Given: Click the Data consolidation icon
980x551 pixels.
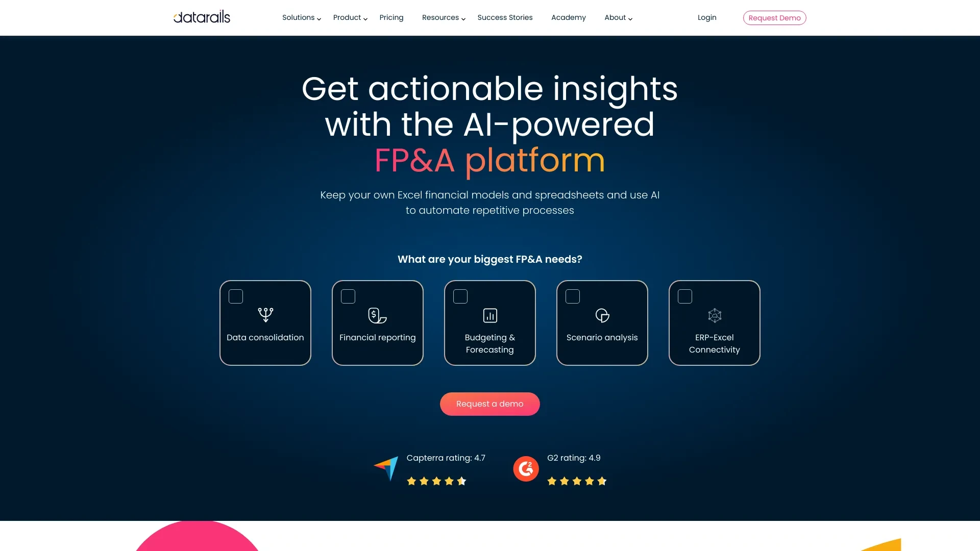Looking at the screenshot, I should pos(264,314).
